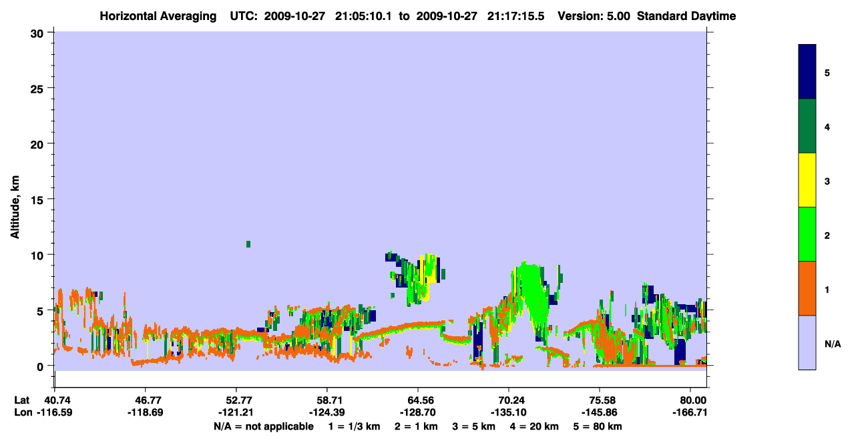
Task: Click the large green cloud column near latitude 70.24
Action: point(533,294)
